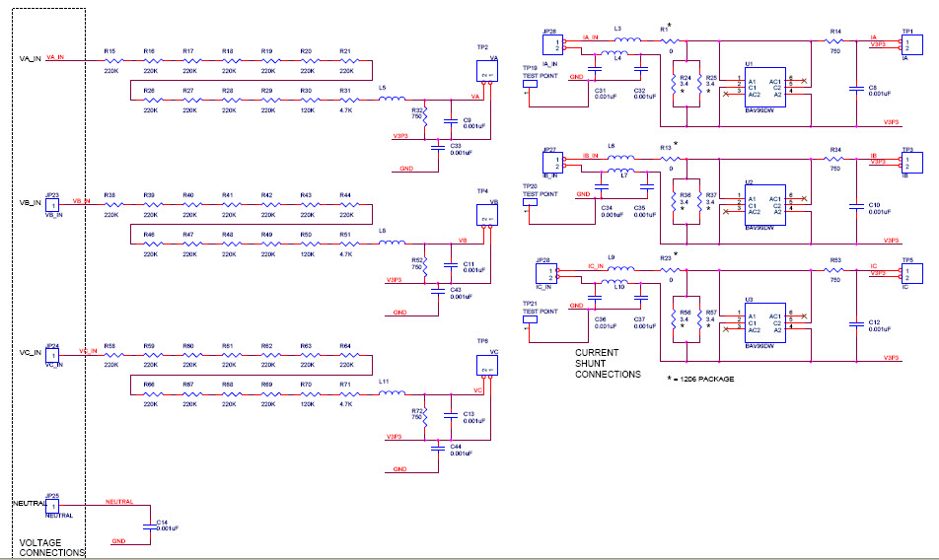Select inductor L5 symbol
Image resolution: width=939 pixels, height=560 pixels.
click(391, 99)
